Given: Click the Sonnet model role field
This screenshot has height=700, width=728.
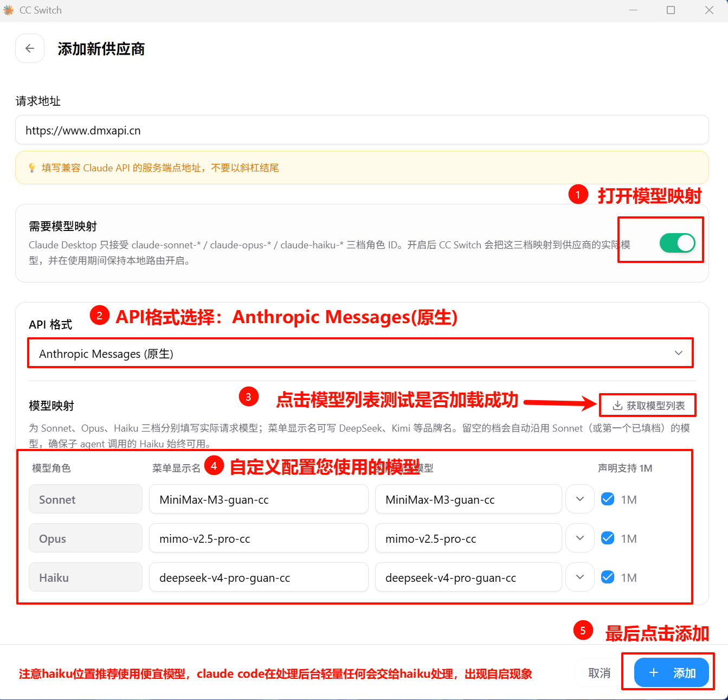Looking at the screenshot, I should tap(86, 499).
